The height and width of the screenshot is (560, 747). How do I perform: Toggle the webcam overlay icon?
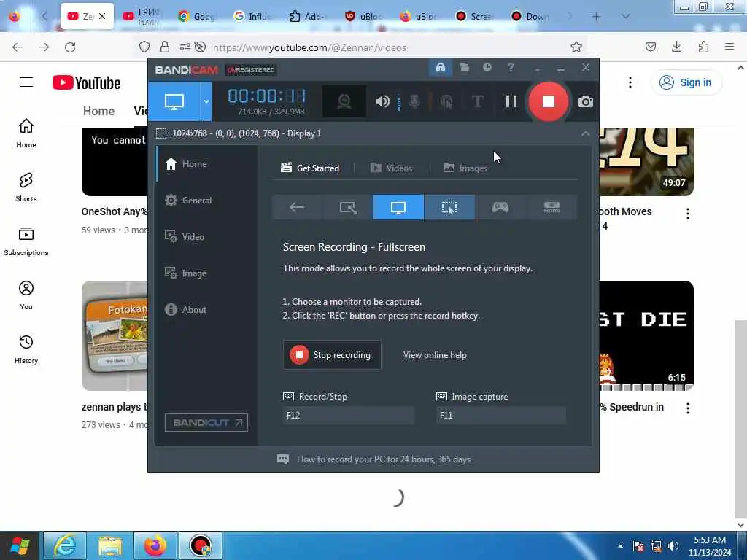(x=344, y=101)
